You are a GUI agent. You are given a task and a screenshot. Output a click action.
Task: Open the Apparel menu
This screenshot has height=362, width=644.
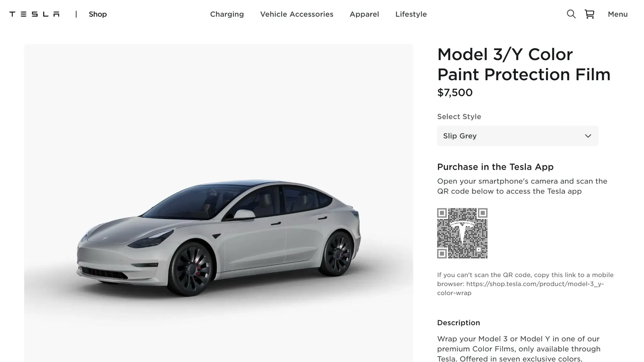tap(364, 14)
